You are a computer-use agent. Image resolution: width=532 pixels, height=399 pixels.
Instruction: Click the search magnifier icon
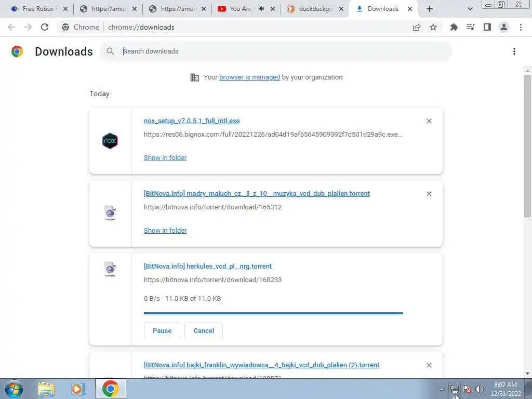(x=110, y=51)
